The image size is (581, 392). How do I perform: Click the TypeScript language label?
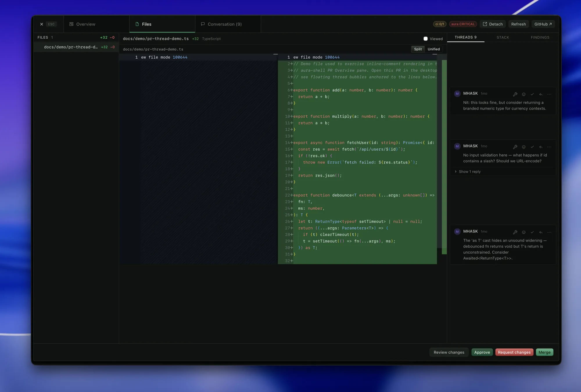point(211,39)
